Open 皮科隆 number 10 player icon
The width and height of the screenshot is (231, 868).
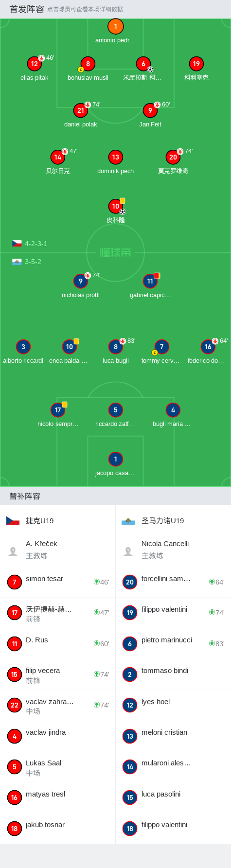point(115,206)
